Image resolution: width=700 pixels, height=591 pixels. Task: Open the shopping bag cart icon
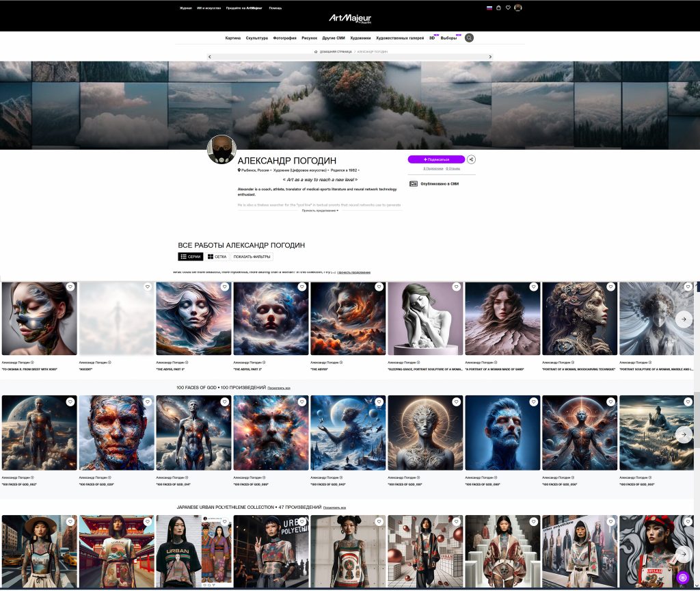pyautogui.click(x=498, y=8)
